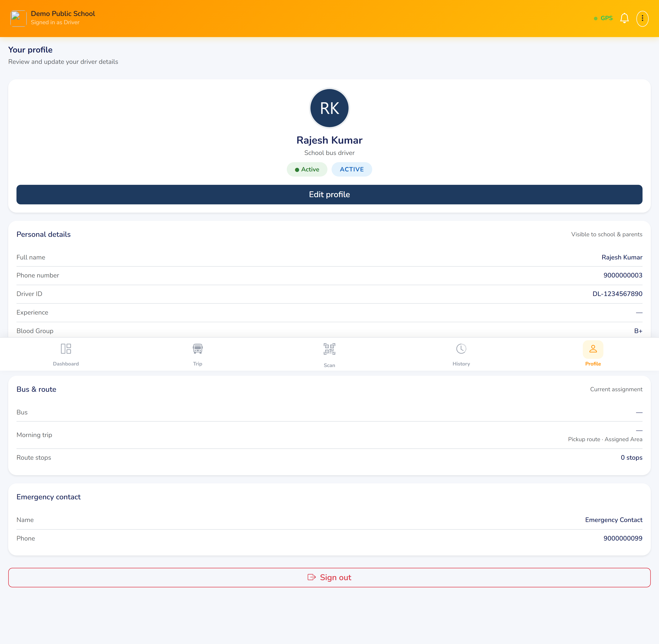Click the GPS status indicator
The height and width of the screenshot is (644, 659).
tap(603, 18)
